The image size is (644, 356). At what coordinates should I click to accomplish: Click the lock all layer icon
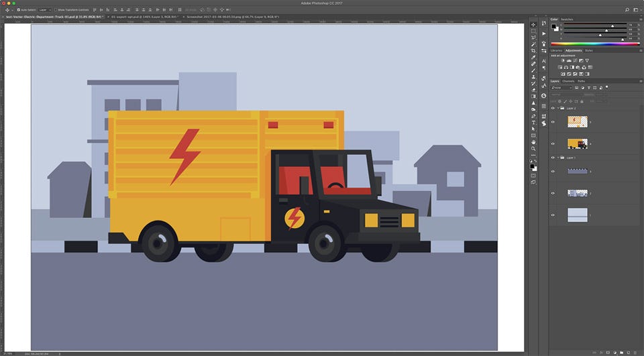click(x=582, y=101)
